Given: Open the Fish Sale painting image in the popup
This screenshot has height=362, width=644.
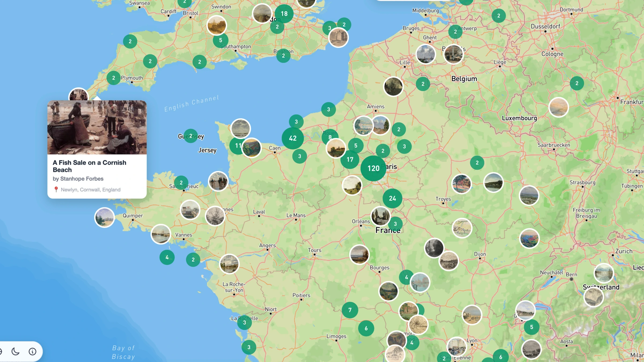Looking at the screenshot, I should pos(97,127).
